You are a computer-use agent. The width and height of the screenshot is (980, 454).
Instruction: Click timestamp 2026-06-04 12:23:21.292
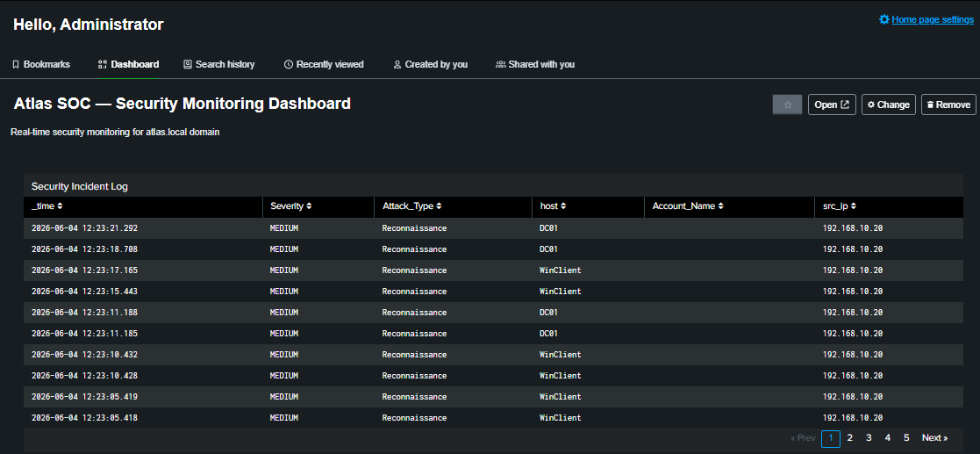tap(84, 228)
